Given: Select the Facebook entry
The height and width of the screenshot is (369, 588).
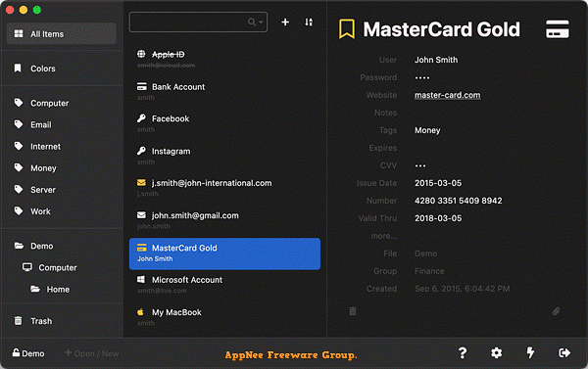Looking at the screenshot, I should 224,123.
